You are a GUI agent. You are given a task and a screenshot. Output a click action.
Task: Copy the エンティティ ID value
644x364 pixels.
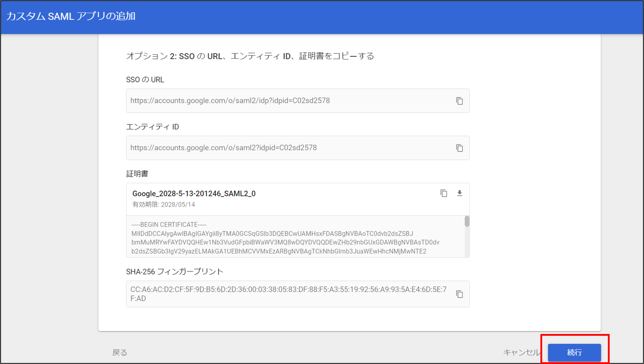(x=459, y=148)
